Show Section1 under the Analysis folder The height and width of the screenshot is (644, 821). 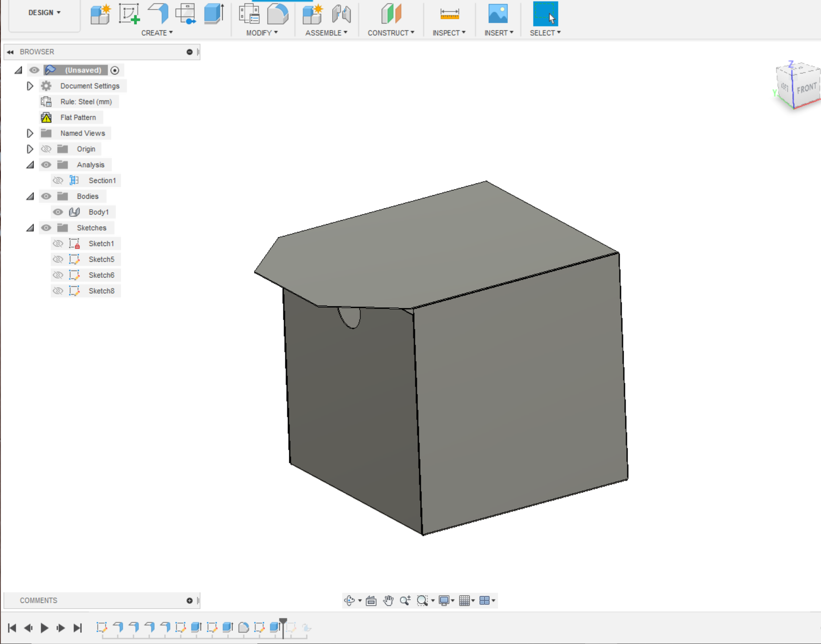(x=58, y=180)
